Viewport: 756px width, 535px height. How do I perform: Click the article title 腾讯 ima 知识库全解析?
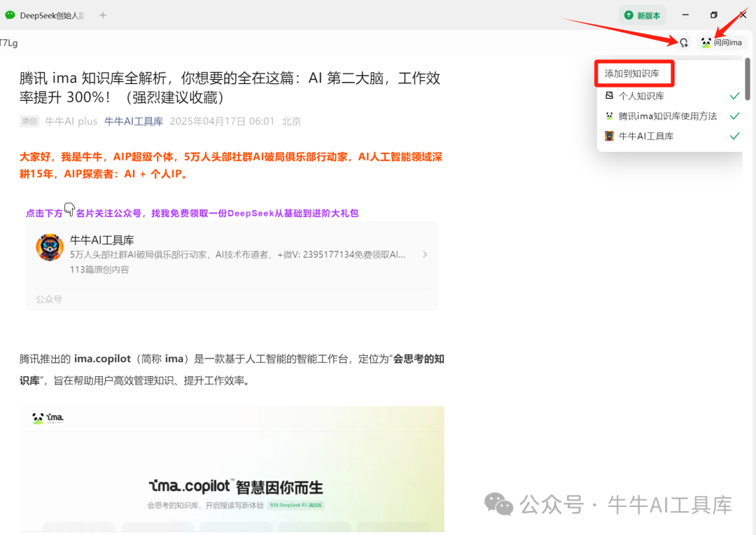(x=230, y=88)
